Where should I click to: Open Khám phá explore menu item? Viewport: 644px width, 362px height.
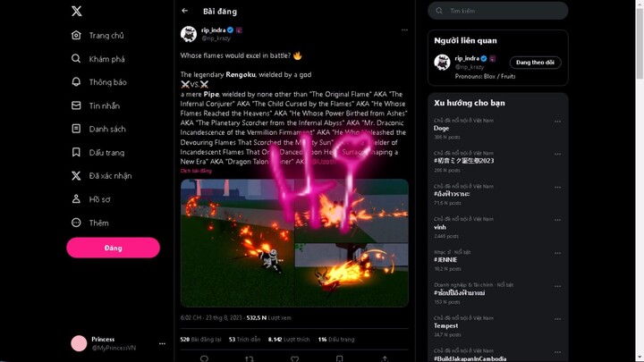98,59
